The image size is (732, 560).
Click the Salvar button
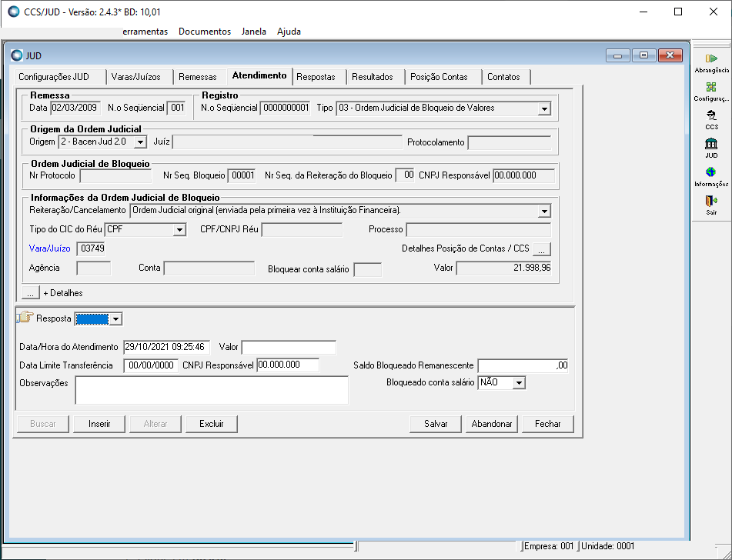pyautogui.click(x=436, y=424)
